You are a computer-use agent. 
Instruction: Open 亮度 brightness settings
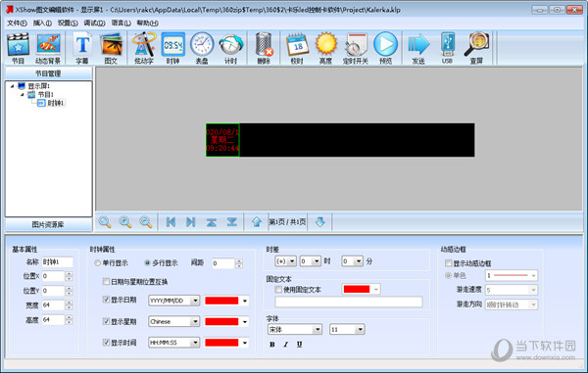click(x=326, y=48)
